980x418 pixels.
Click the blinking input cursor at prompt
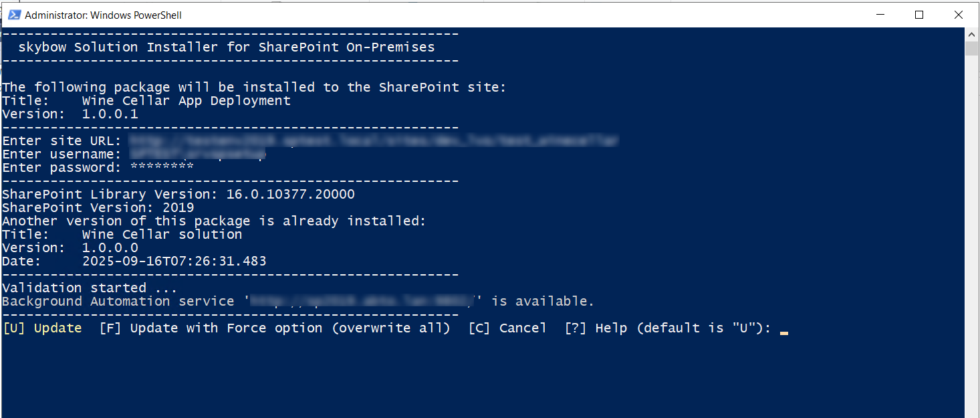[784, 330]
